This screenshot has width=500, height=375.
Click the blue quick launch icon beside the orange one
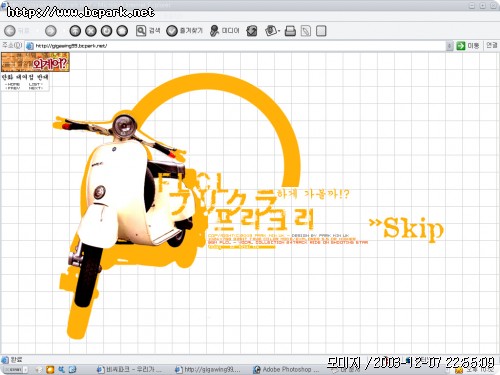pos(61,370)
